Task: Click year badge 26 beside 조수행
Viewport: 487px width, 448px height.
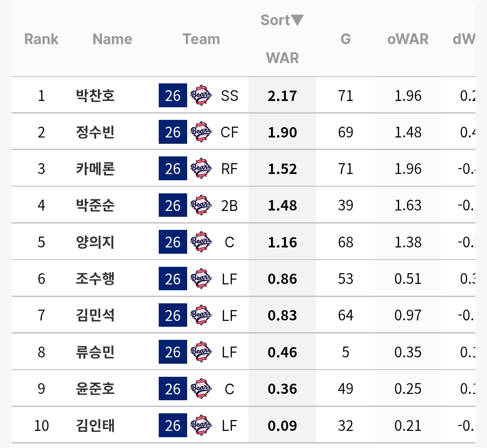Action: (x=173, y=279)
